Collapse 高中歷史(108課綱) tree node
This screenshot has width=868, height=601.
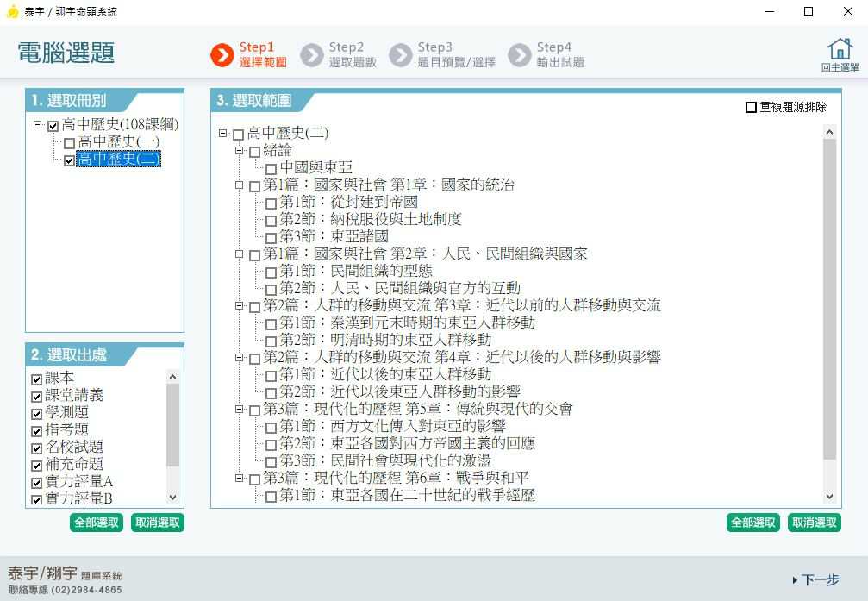tap(37, 125)
